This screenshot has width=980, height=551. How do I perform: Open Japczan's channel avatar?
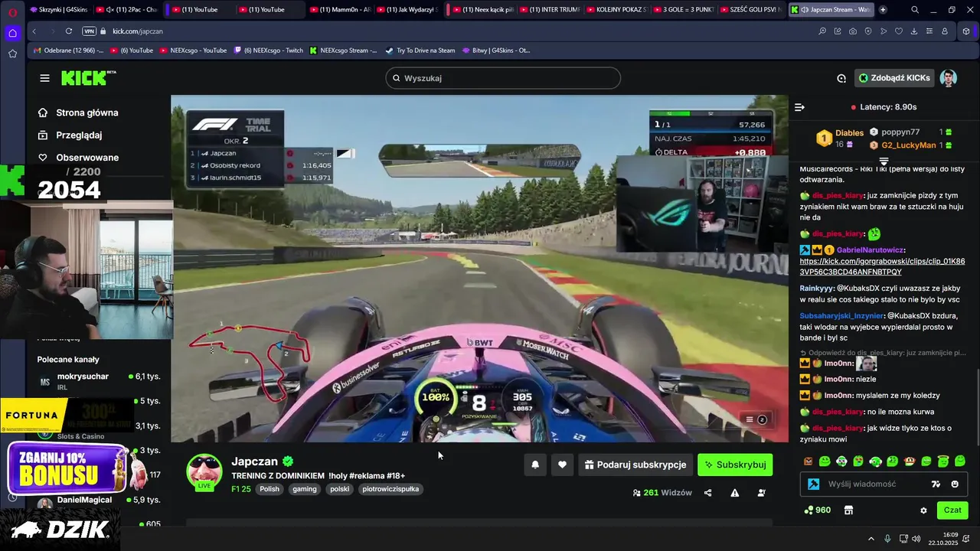[204, 471]
